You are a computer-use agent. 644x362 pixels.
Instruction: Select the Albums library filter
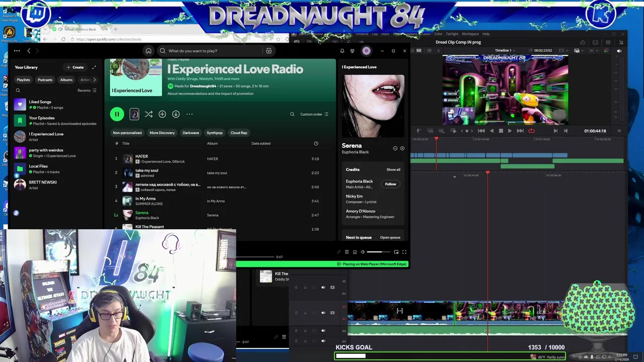tap(66, 79)
